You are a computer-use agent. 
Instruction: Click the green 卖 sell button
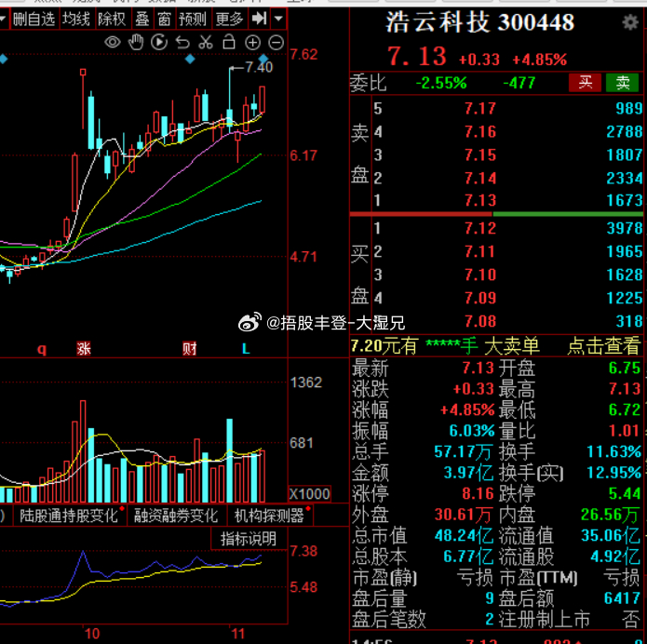click(x=622, y=83)
